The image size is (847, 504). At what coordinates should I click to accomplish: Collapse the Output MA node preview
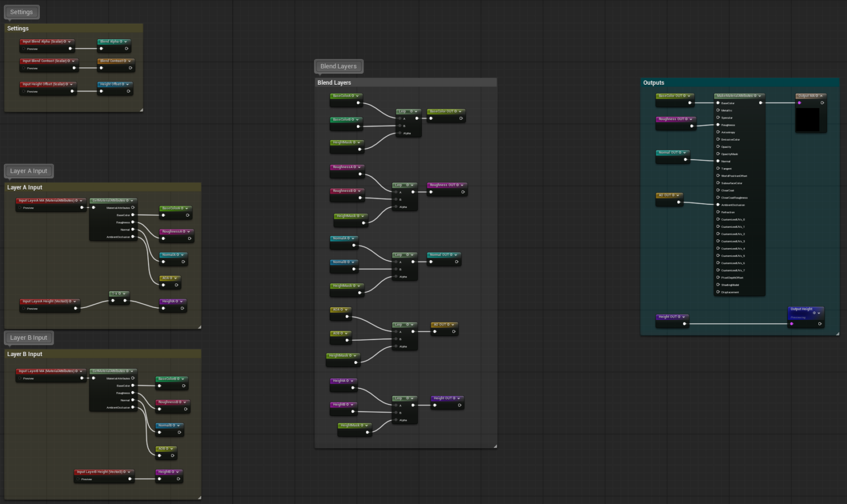coord(821,96)
